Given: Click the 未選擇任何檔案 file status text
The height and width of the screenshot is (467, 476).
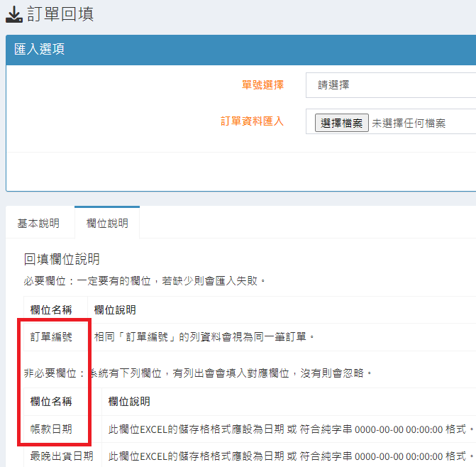Looking at the screenshot, I should pos(409,123).
